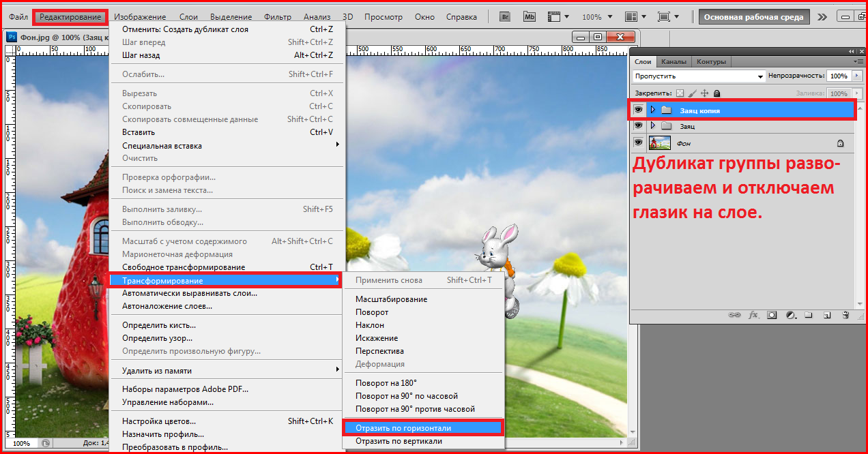This screenshot has width=868, height=454.
Task: Choose Отразить по горизонтали
Action: pos(423,428)
